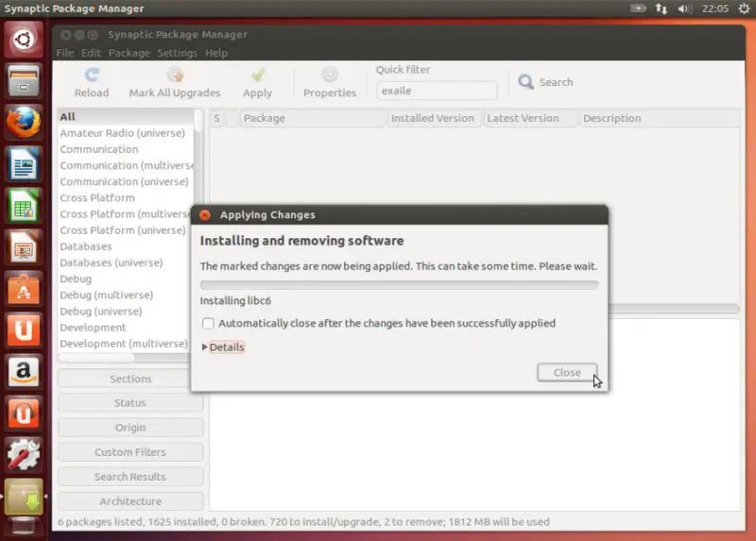Image resolution: width=756 pixels, height=541 pixels.
Task: Open the File menu
Action: tap(65, 53)
